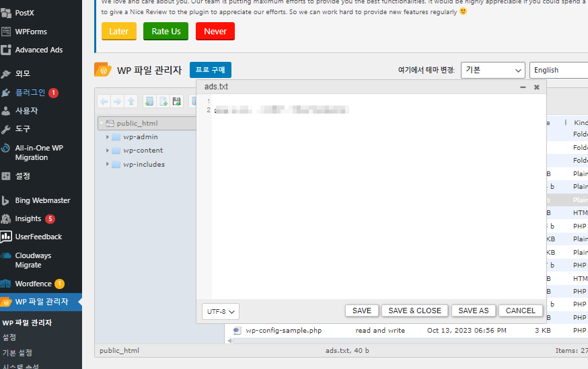Go up one directory with up arrow
The height and width of the screenshot is (369, 588).
(131, 101)
